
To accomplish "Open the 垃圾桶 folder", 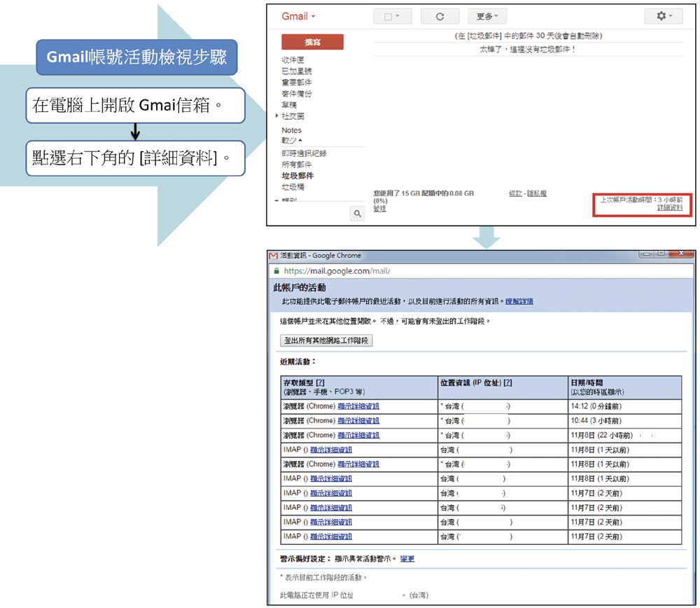I will 293,187.
